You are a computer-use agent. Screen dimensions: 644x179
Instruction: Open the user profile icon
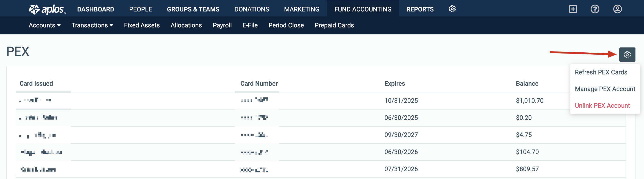tap(617, 9)
